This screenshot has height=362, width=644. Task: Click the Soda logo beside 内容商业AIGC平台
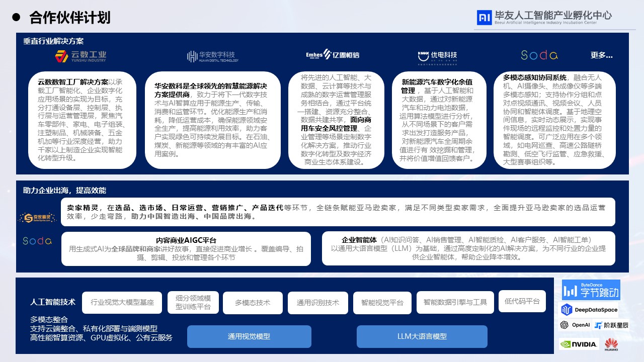(x=37, y=241)
